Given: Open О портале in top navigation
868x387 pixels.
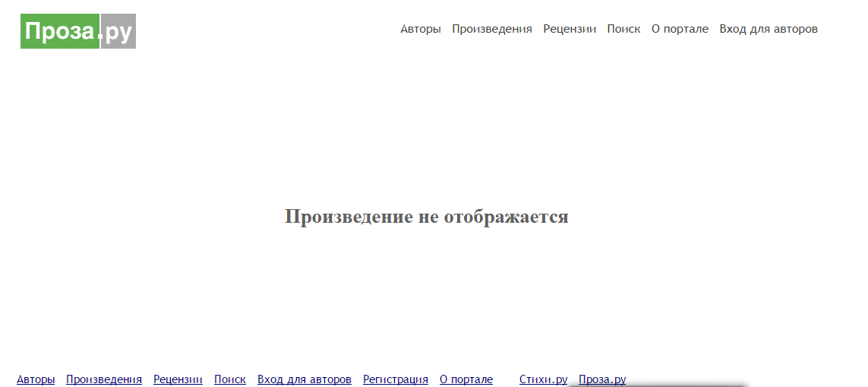Looking at the screenshot, I should click(x=680, y=29).
